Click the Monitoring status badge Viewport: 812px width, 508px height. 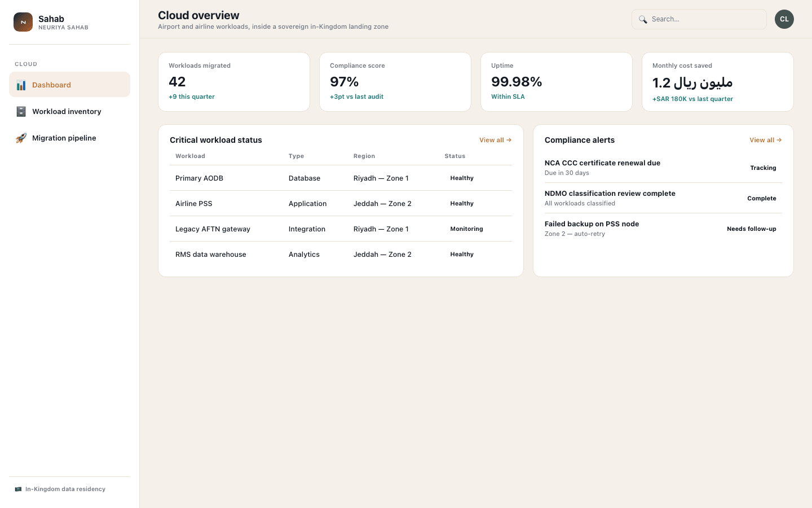pos(466,229)
